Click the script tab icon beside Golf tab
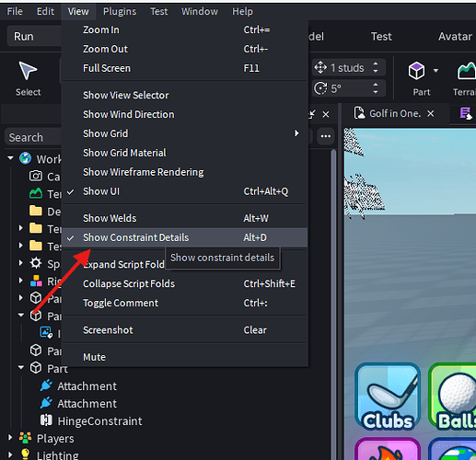The width and height of the screenshot is (476, 460). tap(466, 113)
